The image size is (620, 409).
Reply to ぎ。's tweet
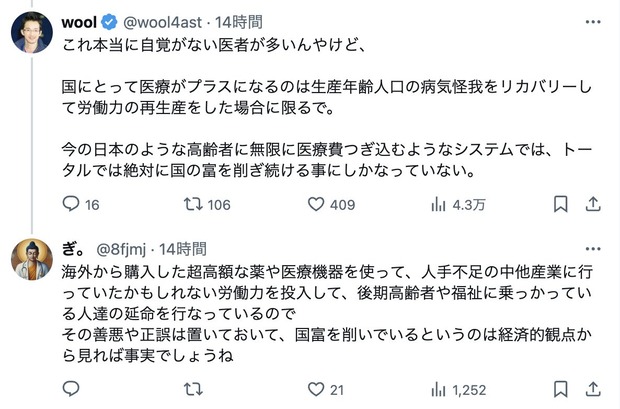tap(71, 389)
